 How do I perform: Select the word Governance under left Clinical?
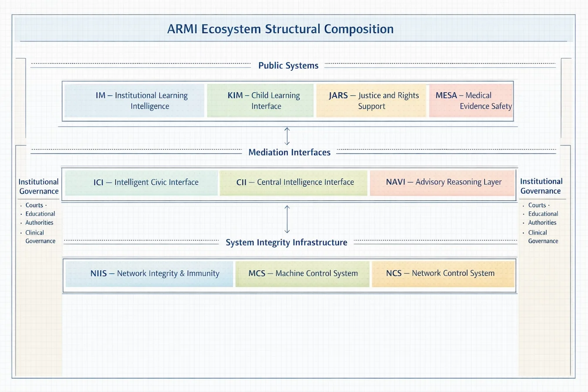coord(41,241)
